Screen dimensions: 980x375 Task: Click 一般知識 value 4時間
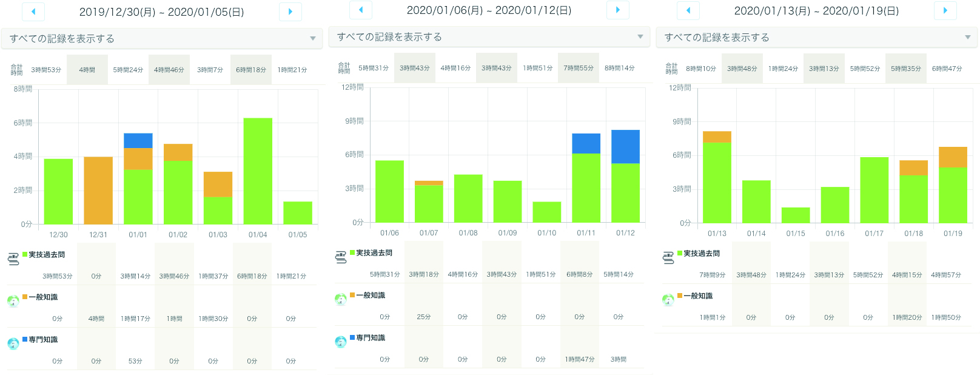tap(96, 319)
